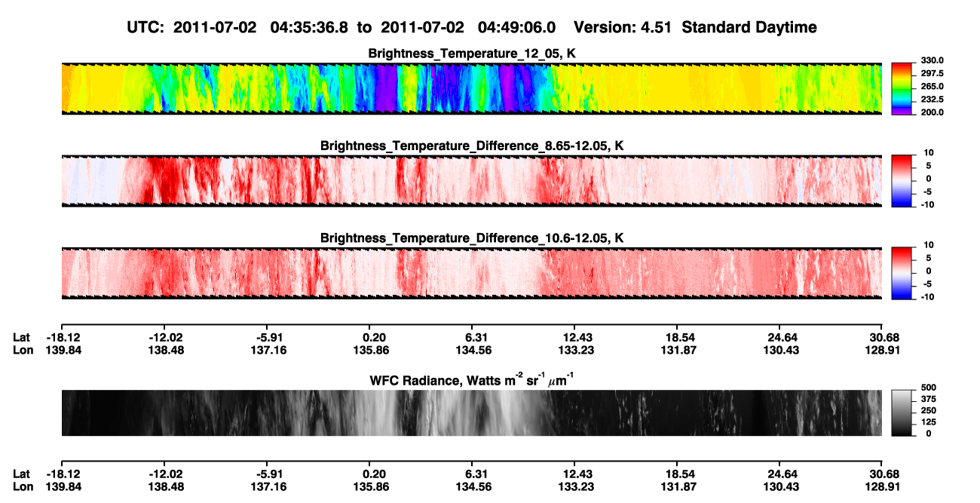
Task: Click latitude 12.43 under the WFC Radiance panel
Action: tap(577, 474)
